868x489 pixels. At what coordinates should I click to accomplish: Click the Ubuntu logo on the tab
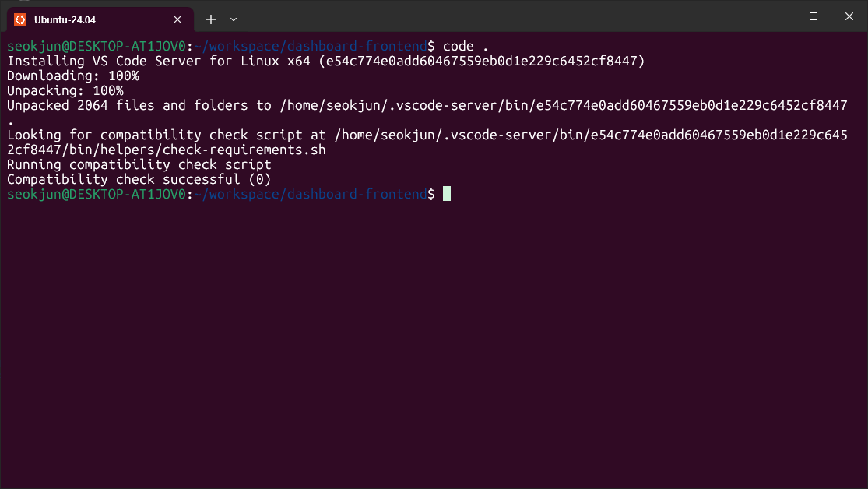[22, 19]
